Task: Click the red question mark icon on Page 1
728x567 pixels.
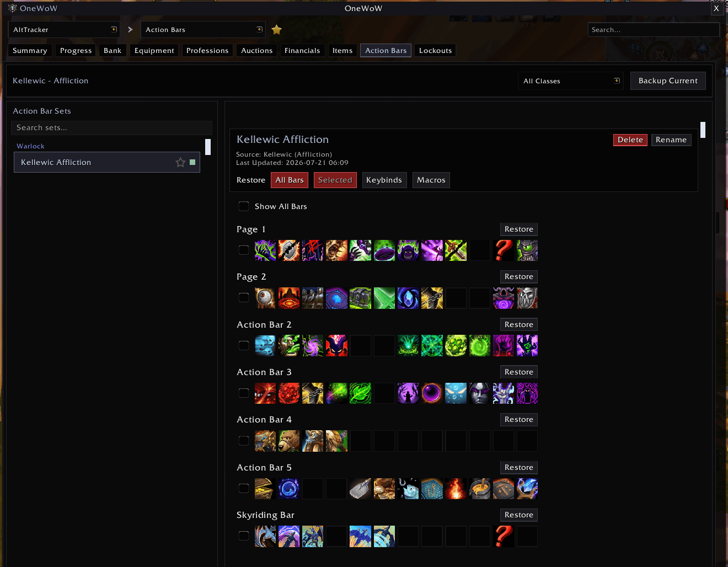Action: [x=504, y=250]
